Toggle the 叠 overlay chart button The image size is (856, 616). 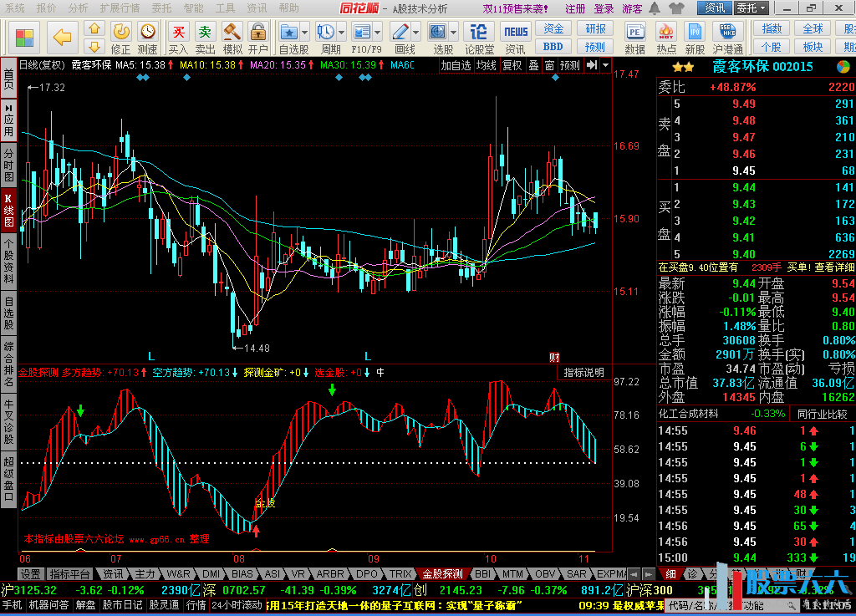(x=533, y=65)
